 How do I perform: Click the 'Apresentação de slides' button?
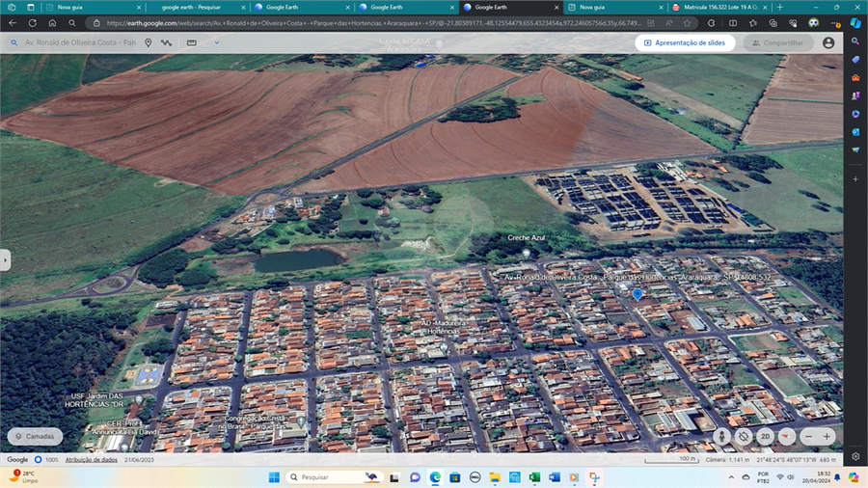point(685,42)
